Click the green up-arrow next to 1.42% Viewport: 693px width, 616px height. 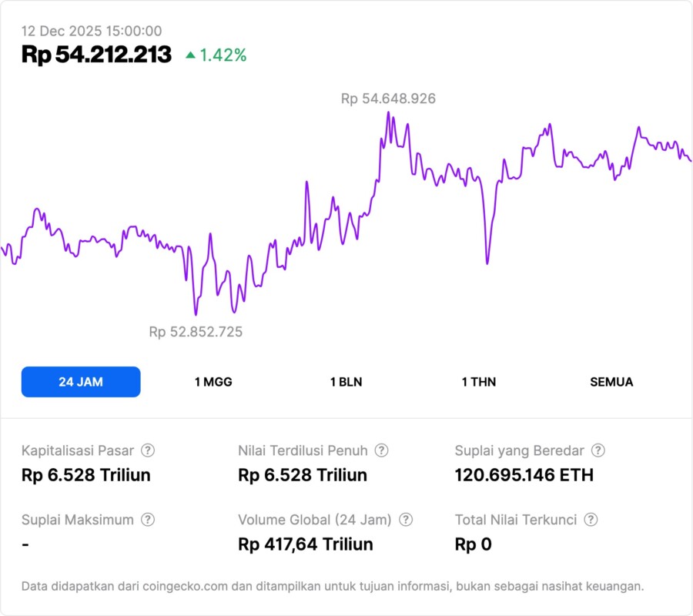190,55
